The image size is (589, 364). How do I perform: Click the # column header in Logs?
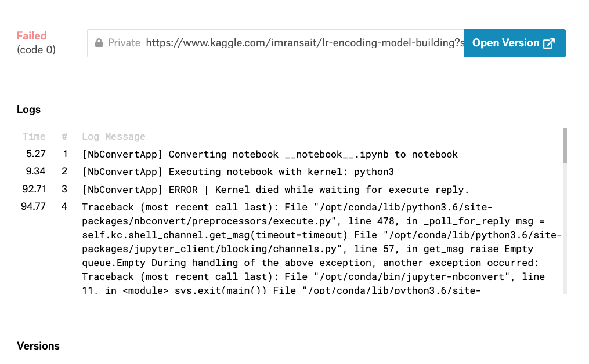coord(64,137)
